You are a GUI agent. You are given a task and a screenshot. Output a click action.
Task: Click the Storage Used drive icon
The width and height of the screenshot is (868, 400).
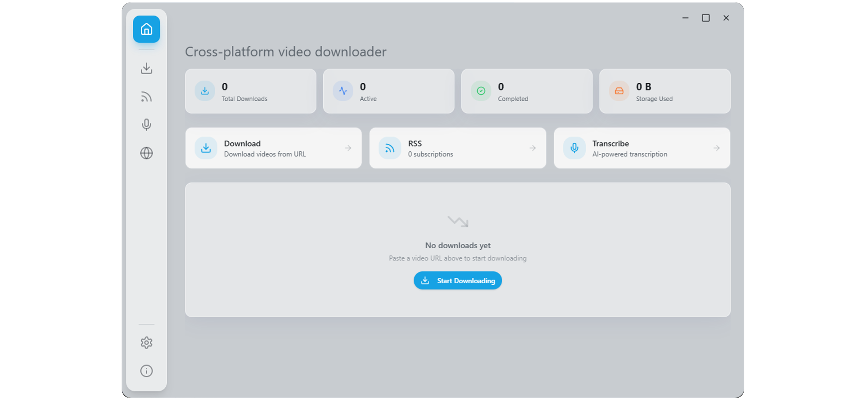coord(619,91)
